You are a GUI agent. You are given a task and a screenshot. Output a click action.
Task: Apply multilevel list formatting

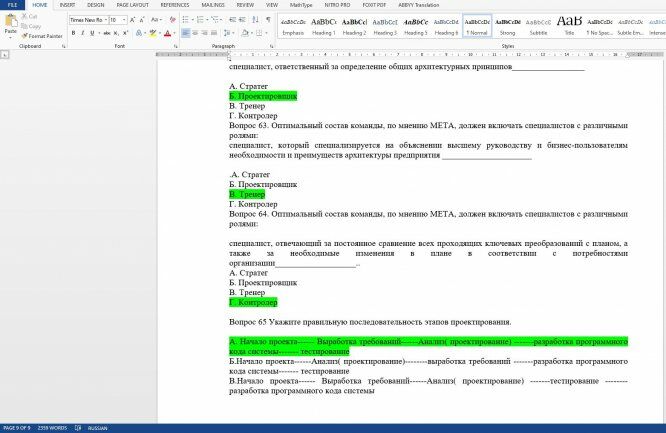tap(214, 20)
